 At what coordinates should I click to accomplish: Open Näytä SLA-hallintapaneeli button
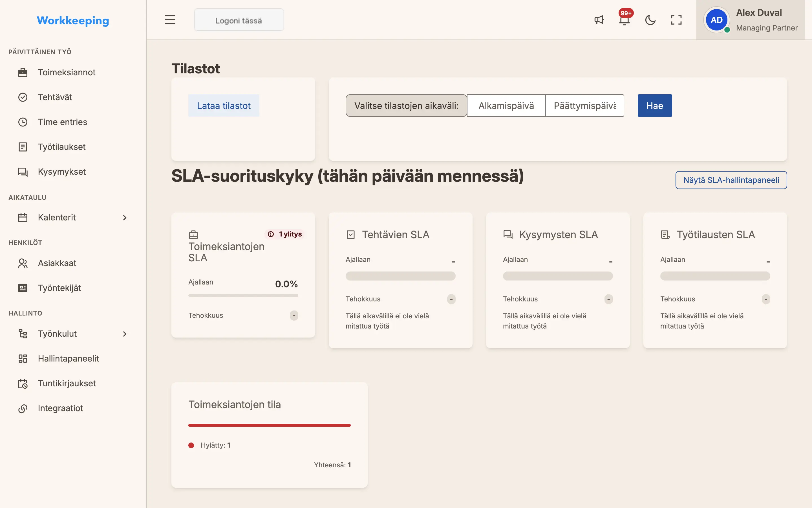(731, 180)
